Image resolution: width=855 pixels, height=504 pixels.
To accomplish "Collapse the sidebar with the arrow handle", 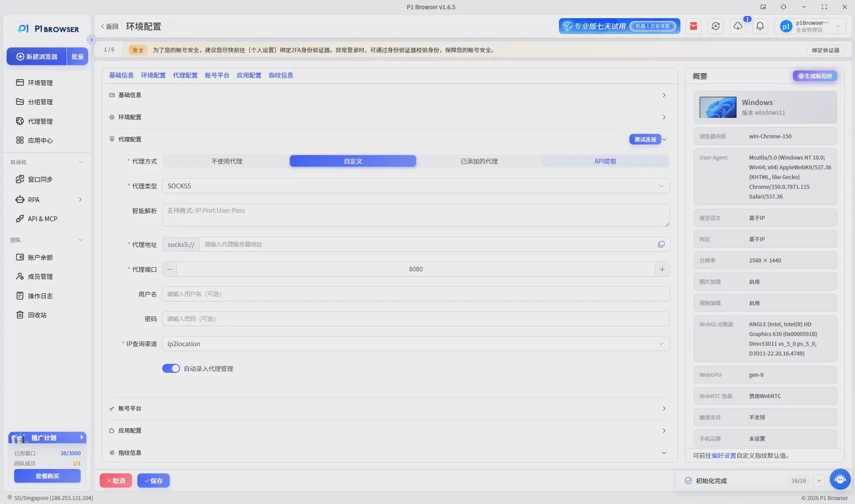I will [x=92, y=40].
